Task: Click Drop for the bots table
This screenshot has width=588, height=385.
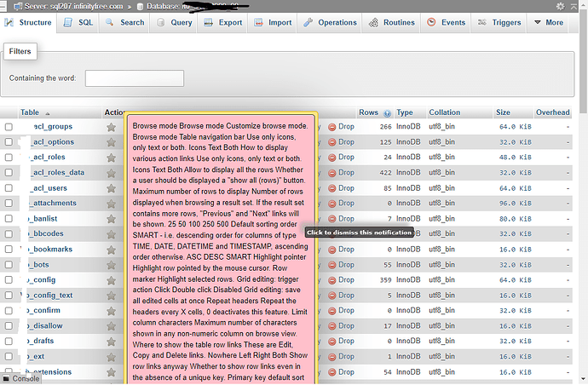Action: coord(341,265)
